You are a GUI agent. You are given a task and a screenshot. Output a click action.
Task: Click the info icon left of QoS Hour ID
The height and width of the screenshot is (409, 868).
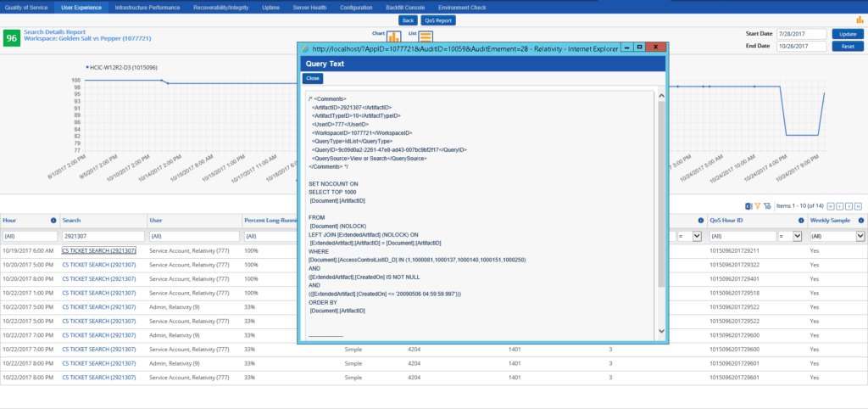(x=701, y=221)
